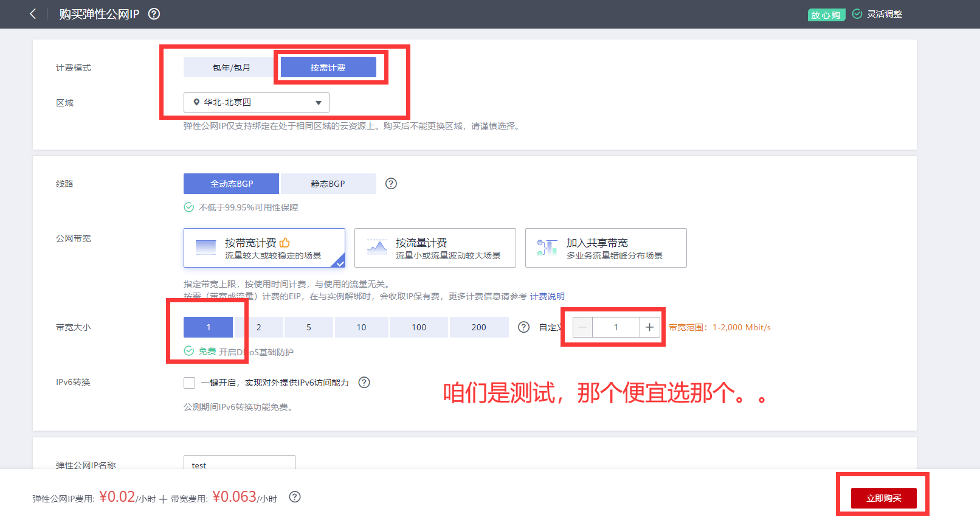Click the ¥0.063 bandwidth fee value

(x=234, y=497)
